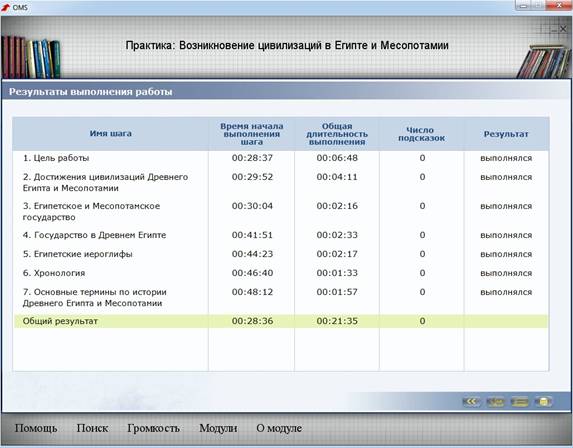
Task: Click duration value 00:02:17
Action: (x=337, y=254)
